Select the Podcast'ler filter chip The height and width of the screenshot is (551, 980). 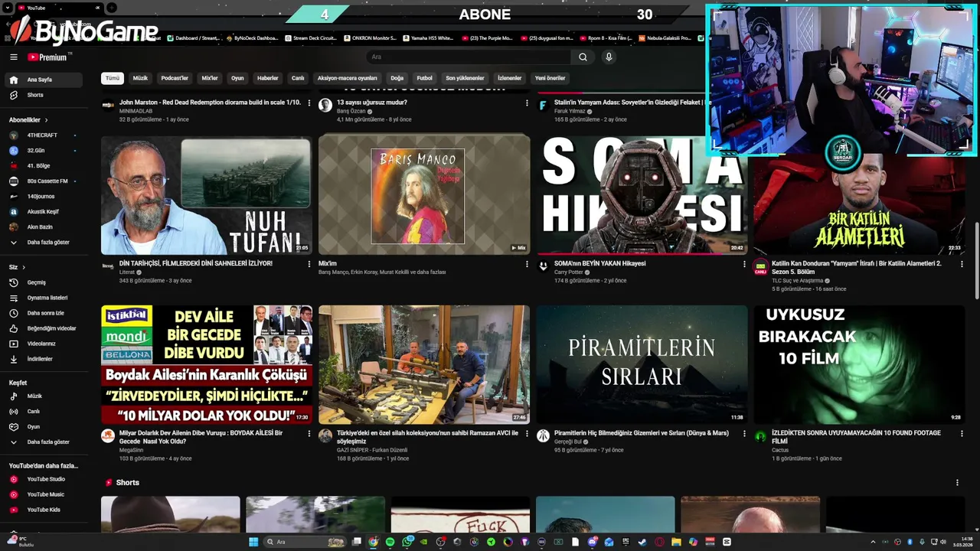(175, 78)
